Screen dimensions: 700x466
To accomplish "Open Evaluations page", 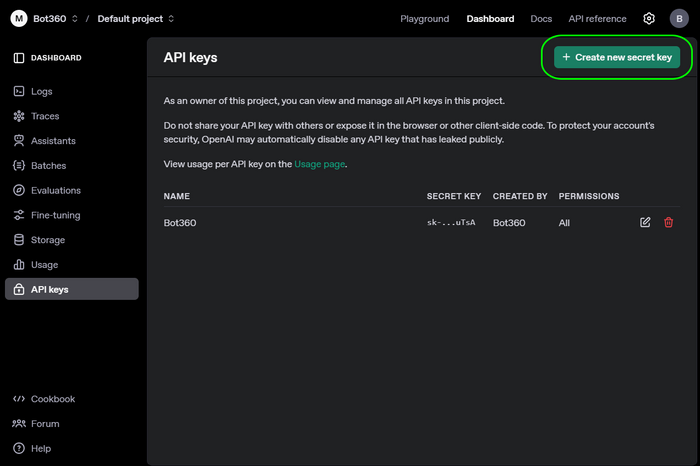I will tap(55, 190).
